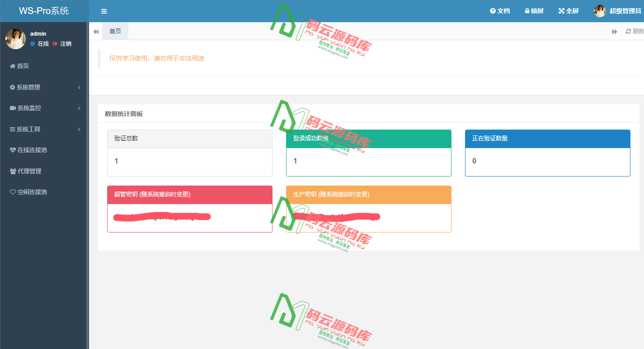Viewport: 644px width, 349px height.
Task: Click the home icon beside 首页 in sidebar
Action: coord(13,66)
